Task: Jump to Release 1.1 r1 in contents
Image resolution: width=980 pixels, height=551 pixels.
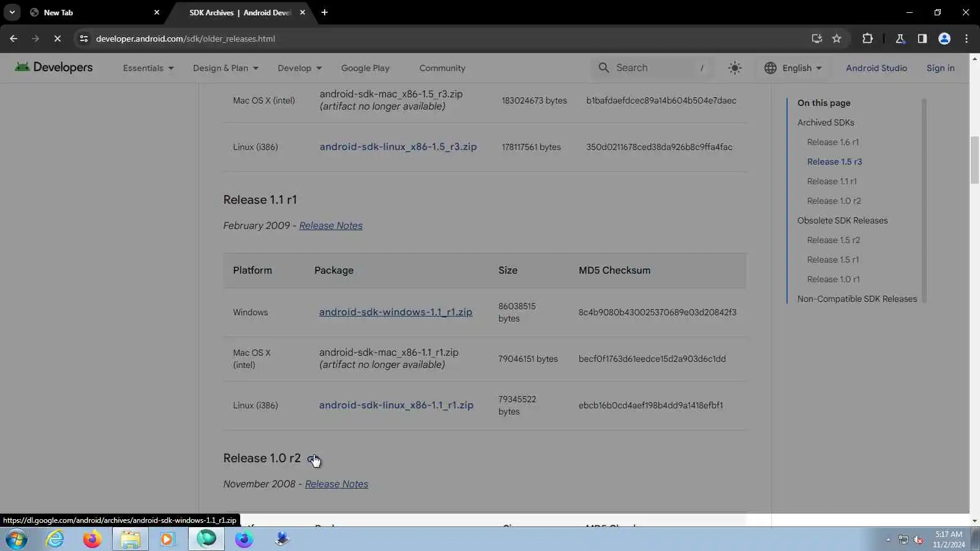Action: click(x=832, y=181)
